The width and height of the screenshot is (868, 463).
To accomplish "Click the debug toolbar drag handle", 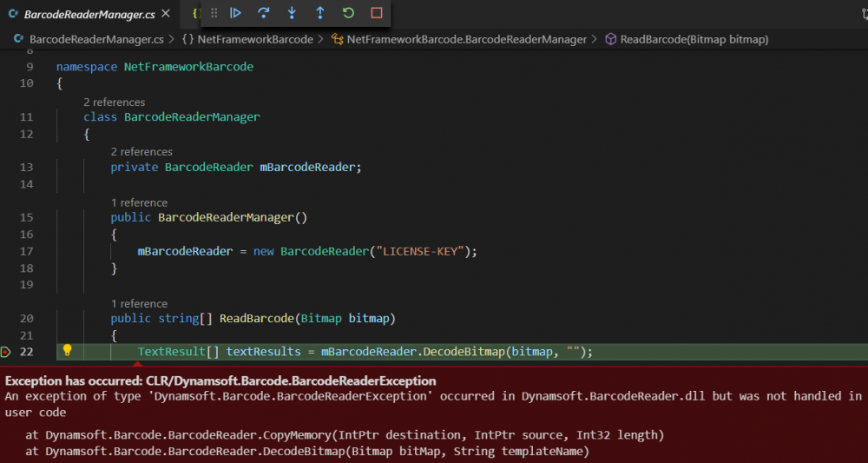I will tap(214, 13).
